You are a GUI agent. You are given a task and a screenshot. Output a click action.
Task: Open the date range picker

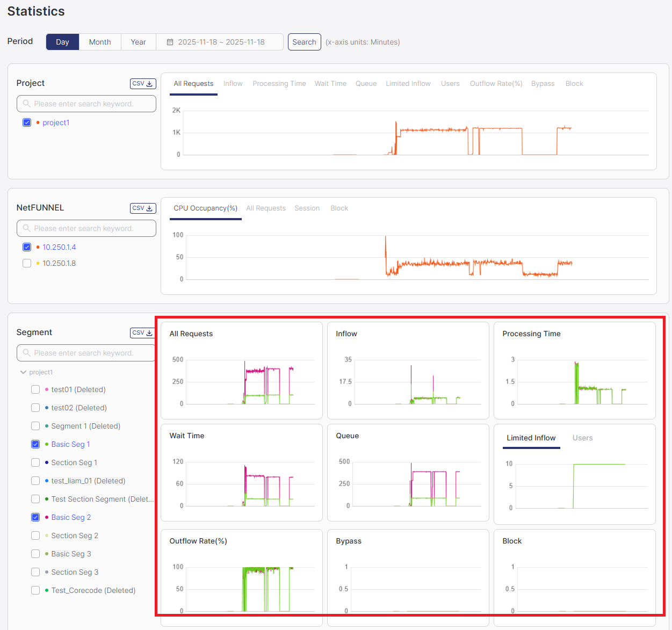coord(221,42)
